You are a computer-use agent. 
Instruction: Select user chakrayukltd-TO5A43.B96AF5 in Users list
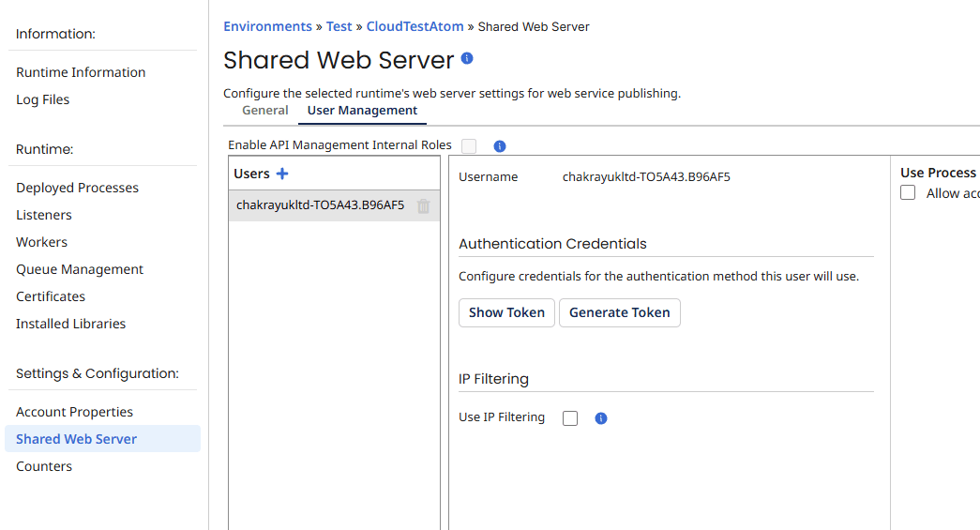pos(320,205)
